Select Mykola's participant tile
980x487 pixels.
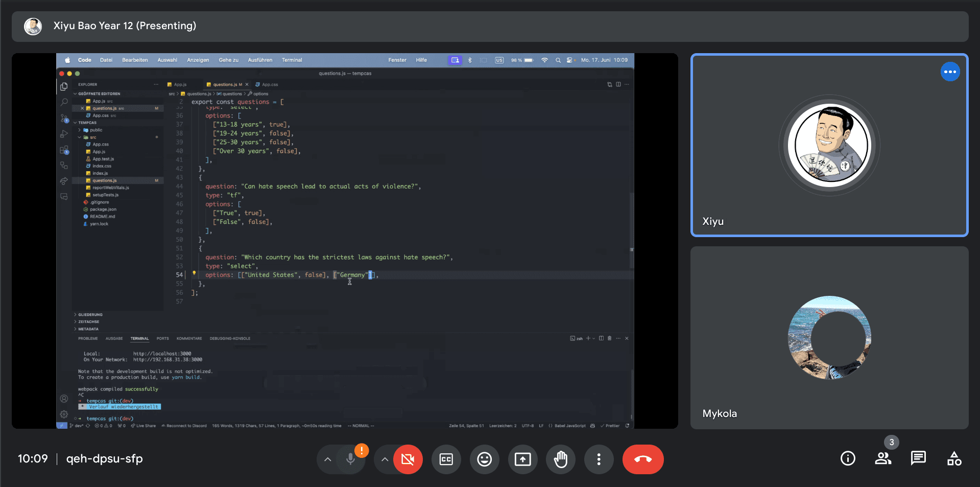tap(829, 338)
